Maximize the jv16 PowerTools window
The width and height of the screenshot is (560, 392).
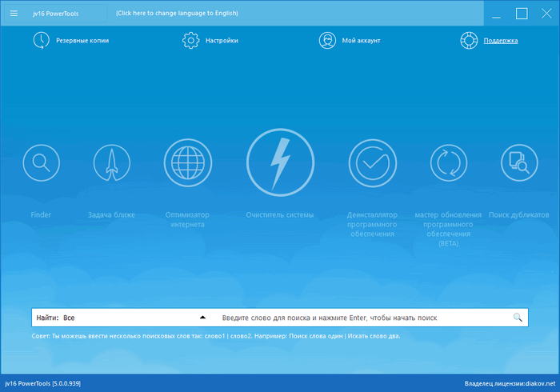click(x=522, y=14)
